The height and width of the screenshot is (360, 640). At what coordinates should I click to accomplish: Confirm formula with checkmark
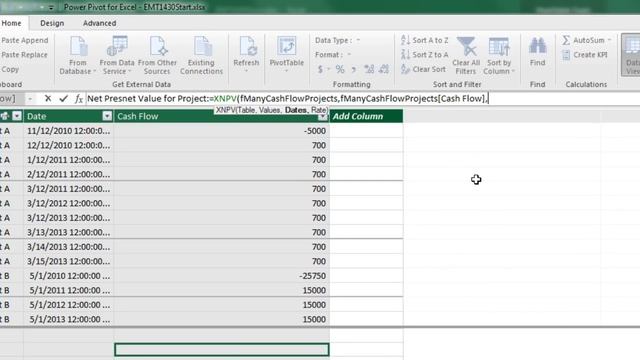63,98
